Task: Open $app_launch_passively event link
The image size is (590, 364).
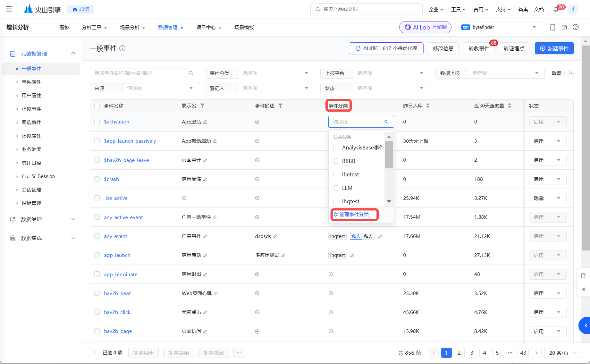Action: pyautogui.click(x=130, y=141)
